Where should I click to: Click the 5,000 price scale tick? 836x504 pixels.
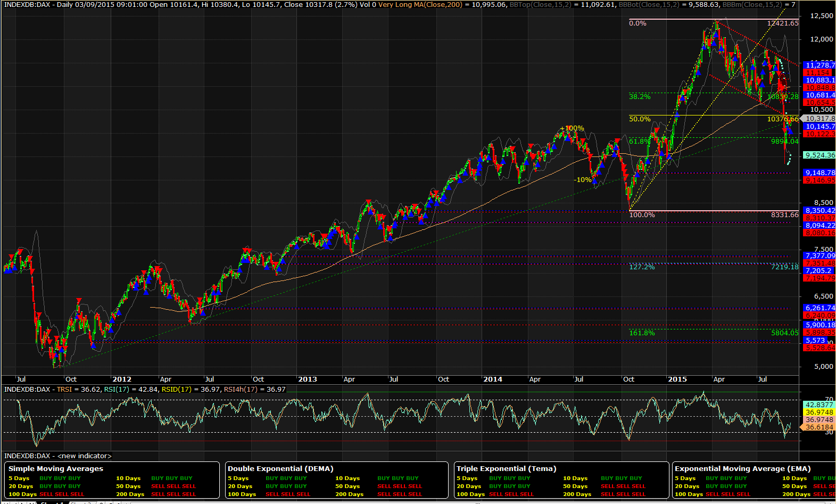[x=824, y=367]
